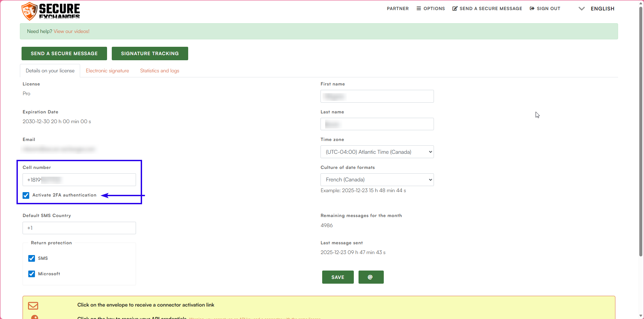Focus the Last name field
Image resolution: width=644 pixels, height=319 pixels.
tap(377, 124)
